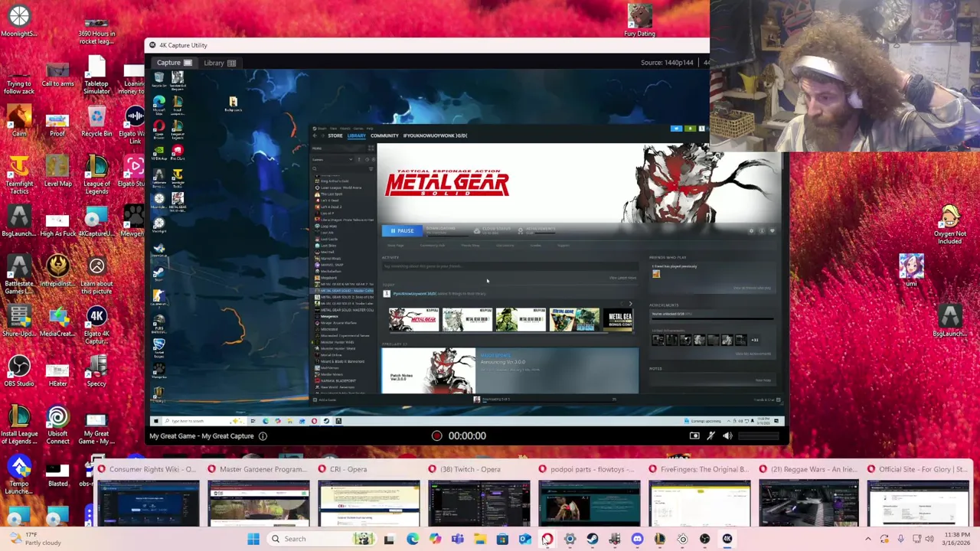The image size is (980, 551).
Task: Open the Tabletop Simulator desktop icon
Action: [96, 75]
